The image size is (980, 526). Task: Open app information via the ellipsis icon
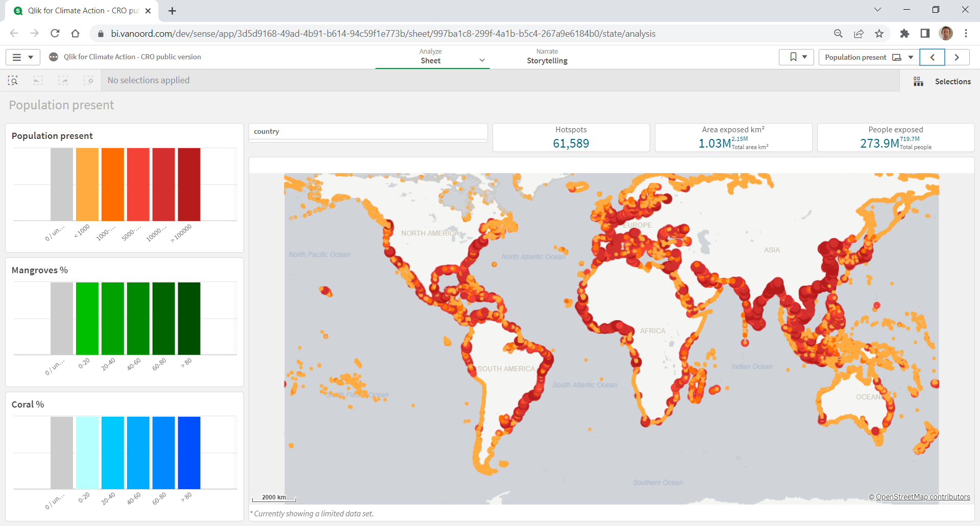54,57
